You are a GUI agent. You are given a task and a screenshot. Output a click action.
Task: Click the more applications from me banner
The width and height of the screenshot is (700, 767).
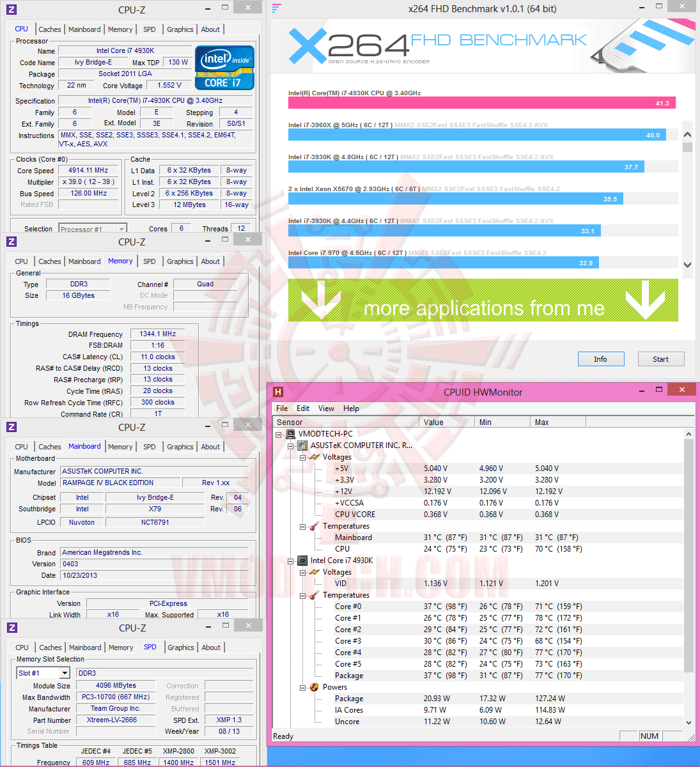483,300
